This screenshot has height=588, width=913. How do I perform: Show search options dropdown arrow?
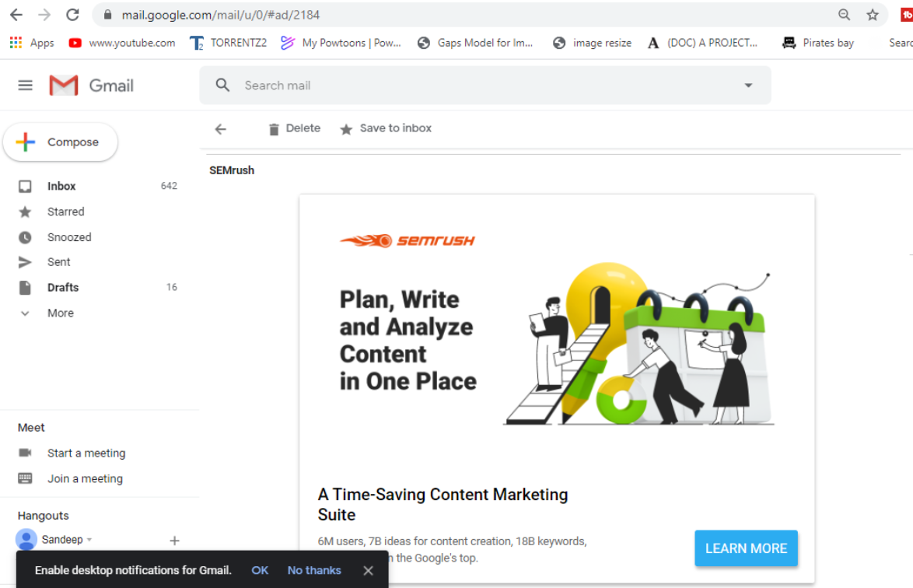point(748,85)
